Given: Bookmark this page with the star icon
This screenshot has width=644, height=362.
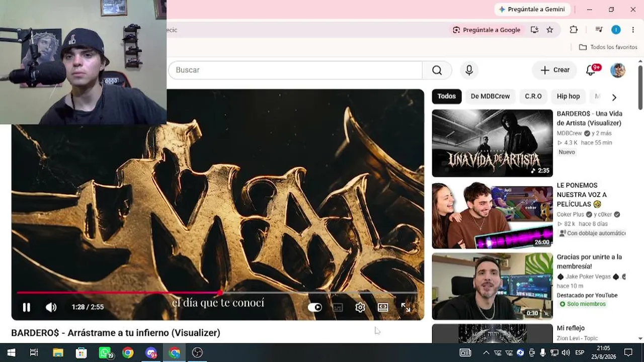Looking at the screenshot, I should [550, 30].
